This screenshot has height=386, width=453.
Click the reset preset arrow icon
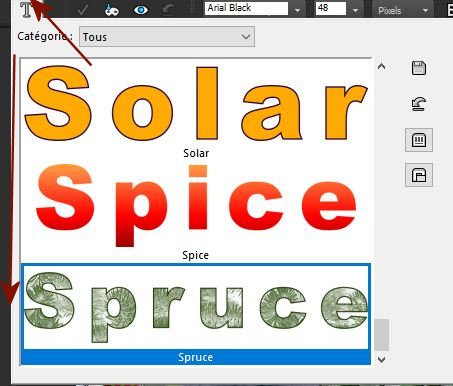(x=419, y=104)
